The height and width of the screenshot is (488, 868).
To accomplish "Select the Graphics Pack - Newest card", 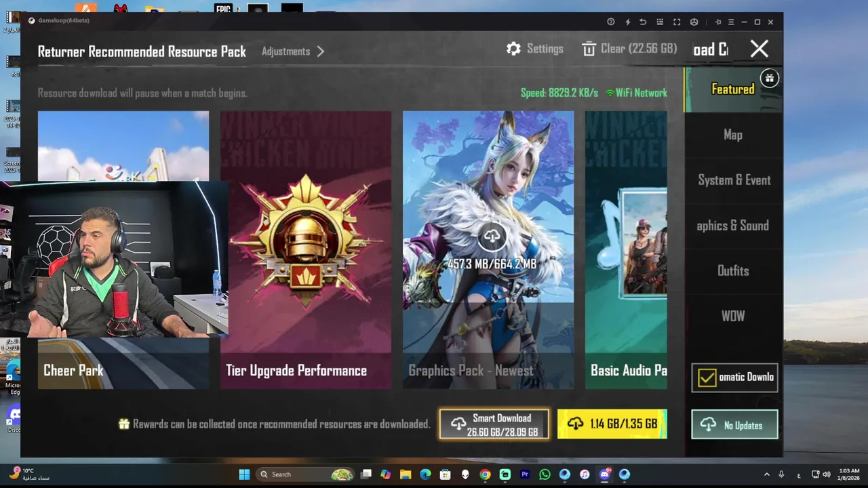I will 488,250.
